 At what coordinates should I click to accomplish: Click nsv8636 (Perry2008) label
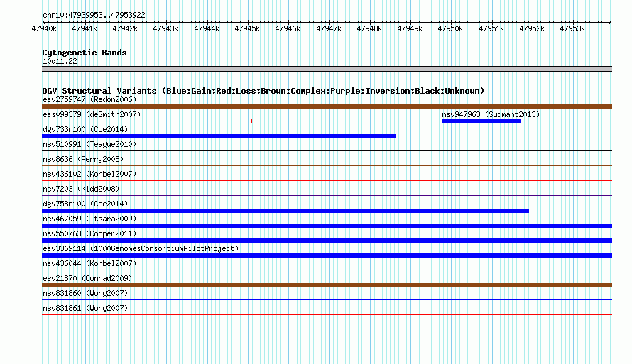[83, 159]
